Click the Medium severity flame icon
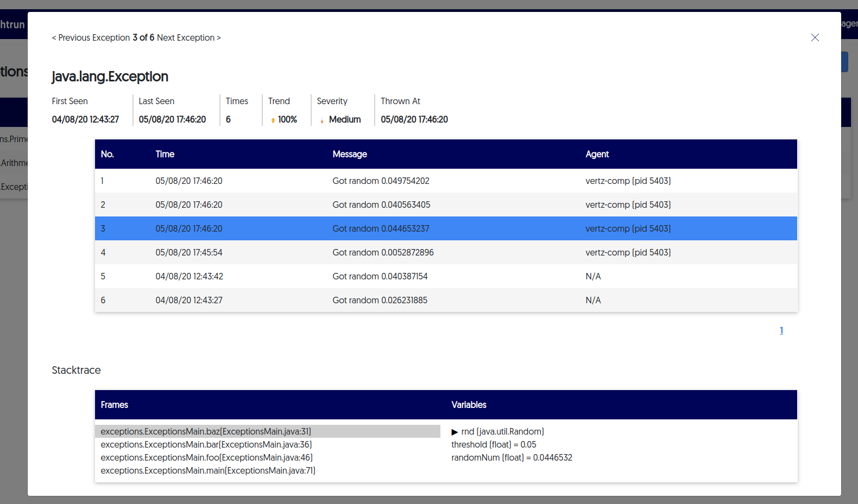The image size is (858, 504). click(x=322, y=120)
